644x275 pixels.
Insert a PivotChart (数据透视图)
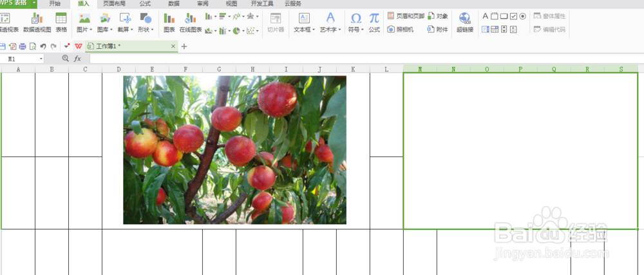37,23
